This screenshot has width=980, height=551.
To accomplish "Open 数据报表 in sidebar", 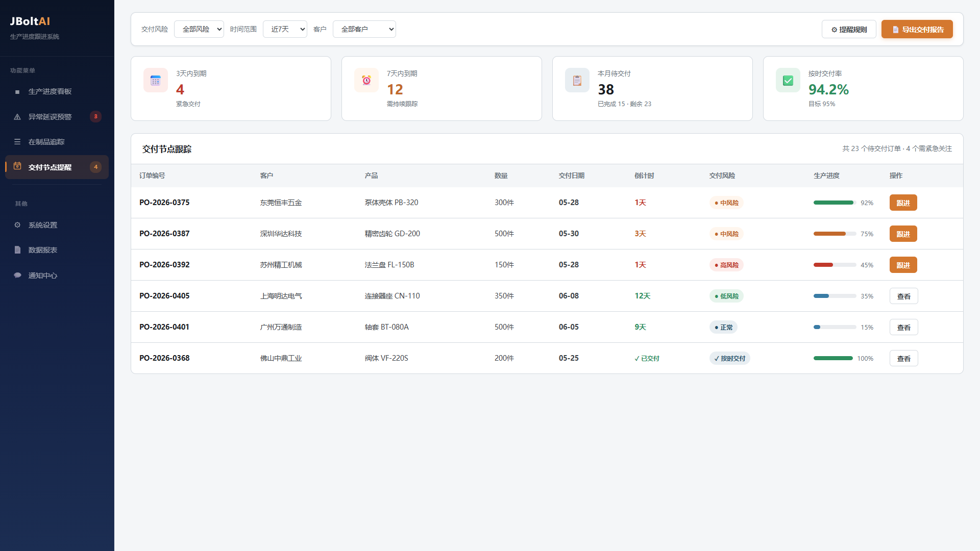I will (57, 250).
